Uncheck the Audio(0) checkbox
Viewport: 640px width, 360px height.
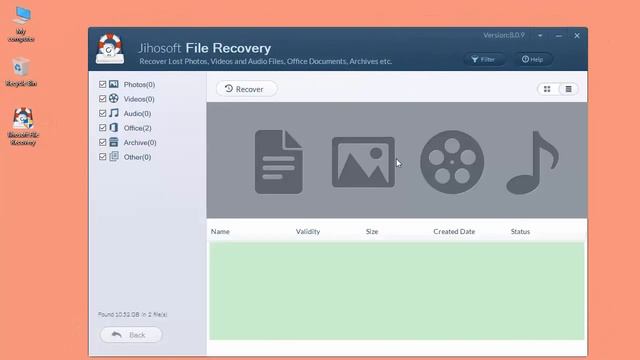coord(102,113)
